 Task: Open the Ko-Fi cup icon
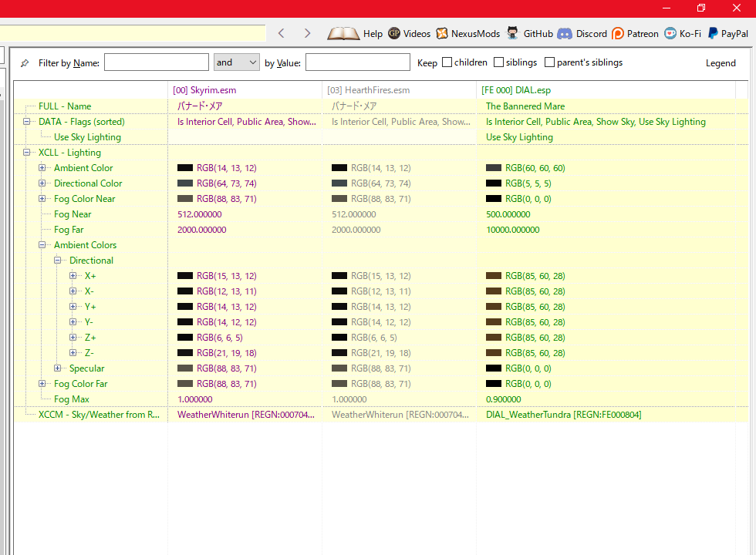(x=670, y=33)
